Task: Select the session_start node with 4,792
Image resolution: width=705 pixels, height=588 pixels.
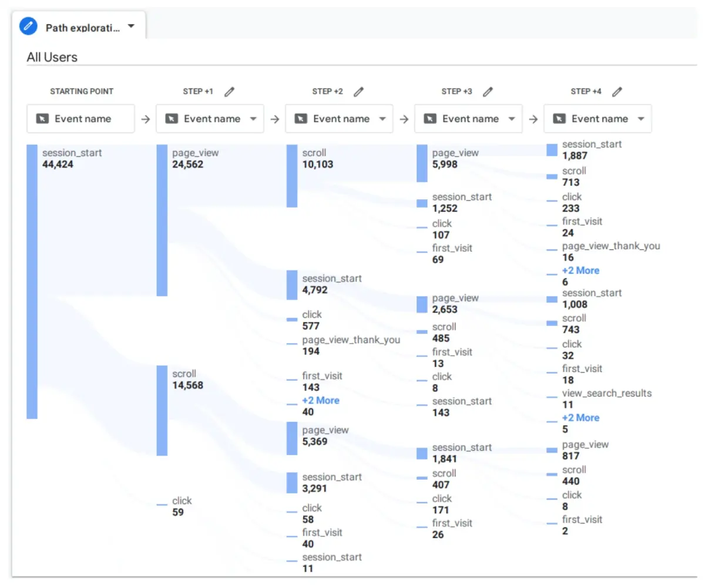Action: [x=292, y=285]
